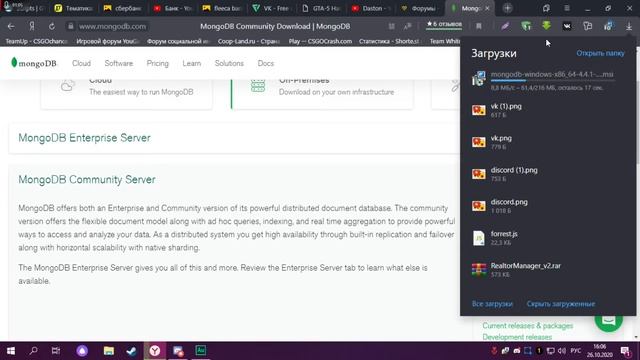Viewport: 640px width, 360px height.
Task: Open Development releases link
Action: click(x=517, y=337)
